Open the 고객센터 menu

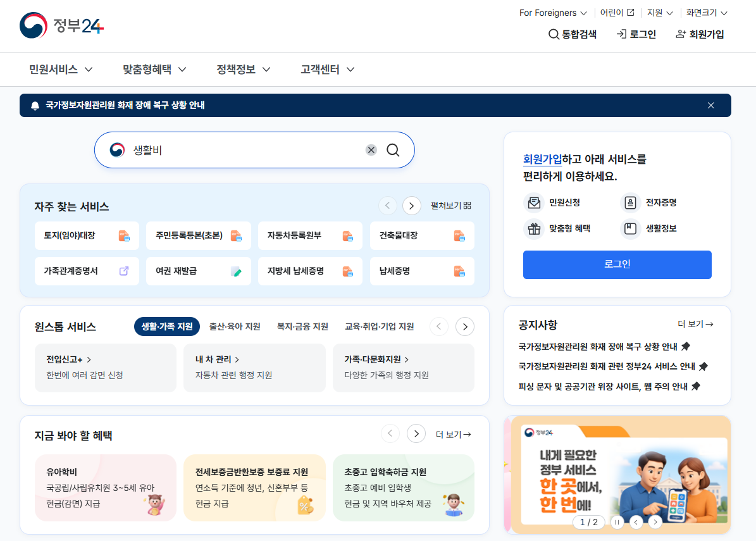[326, 70]
